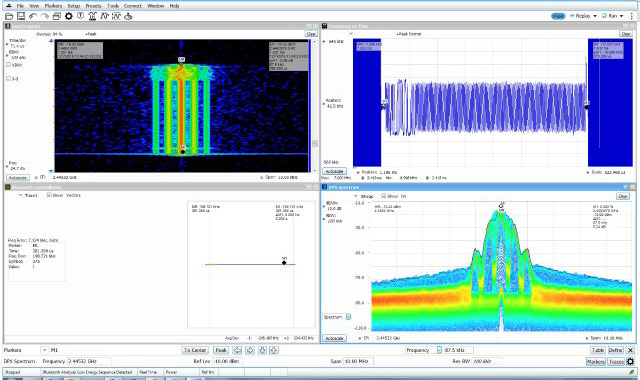Open the Presets menu
This screenshot has width=640, height=380.
pos(93,6)
